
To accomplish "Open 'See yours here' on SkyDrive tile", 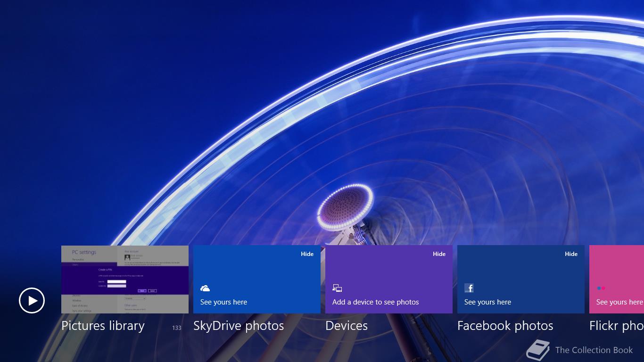I will pyautogui.click(x=223, y=302).
